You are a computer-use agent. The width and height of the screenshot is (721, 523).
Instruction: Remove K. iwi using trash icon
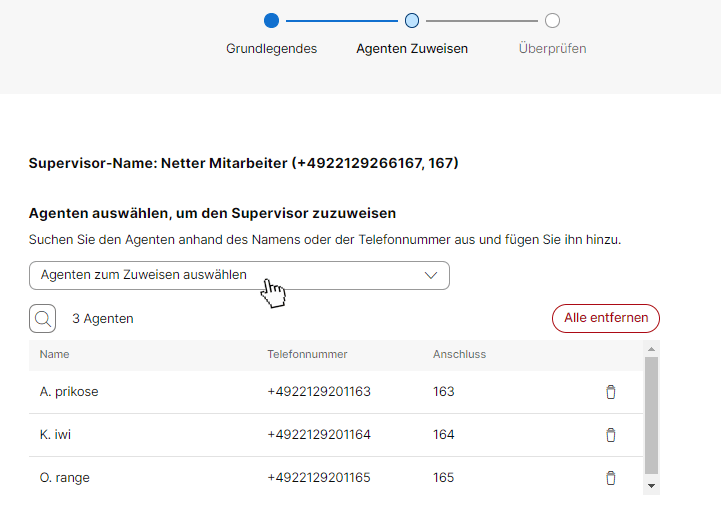click(x=611, y=435)
